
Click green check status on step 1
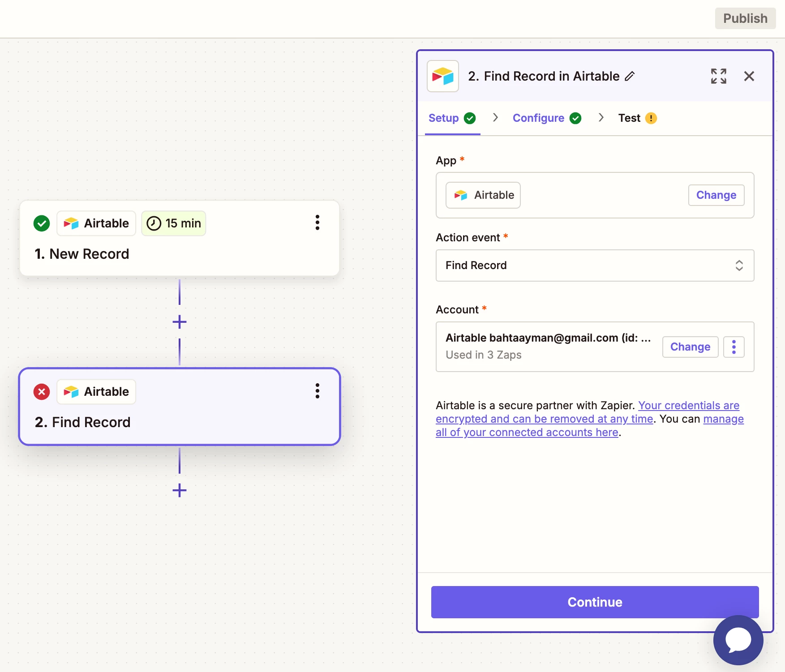42,223
